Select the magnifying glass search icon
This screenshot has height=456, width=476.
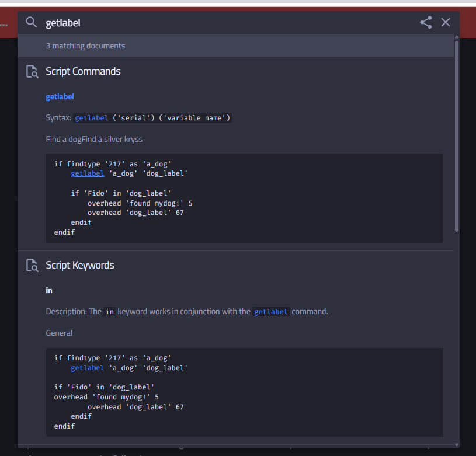pos(31,22)
